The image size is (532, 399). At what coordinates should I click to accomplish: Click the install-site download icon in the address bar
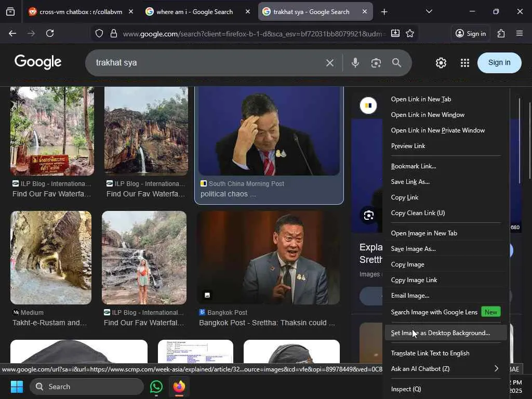pos(395,33)
